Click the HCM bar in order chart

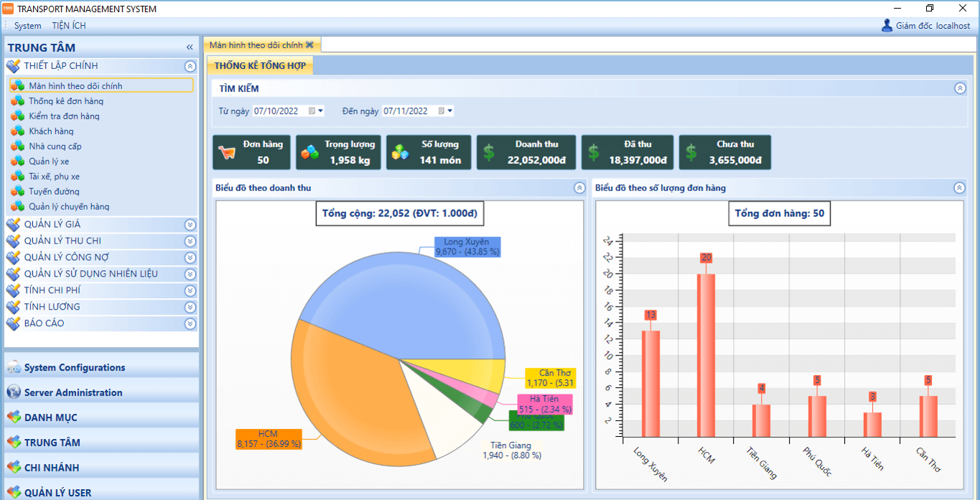(x=706, y=354)
